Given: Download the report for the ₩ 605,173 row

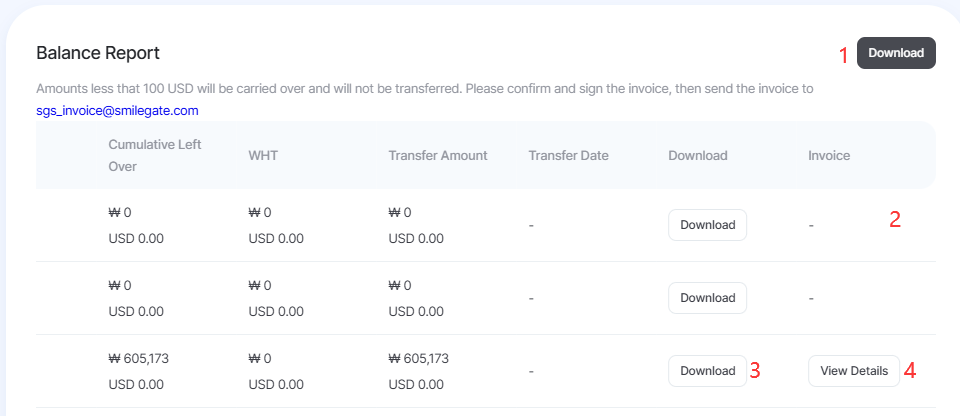Looking at the screenshot, I should (x=707, y=371).
